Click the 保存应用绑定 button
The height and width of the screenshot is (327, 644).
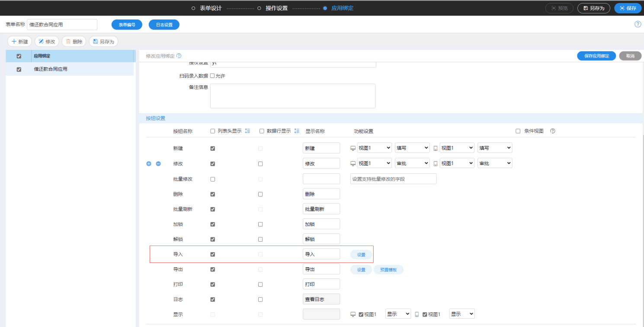point(596,56)
